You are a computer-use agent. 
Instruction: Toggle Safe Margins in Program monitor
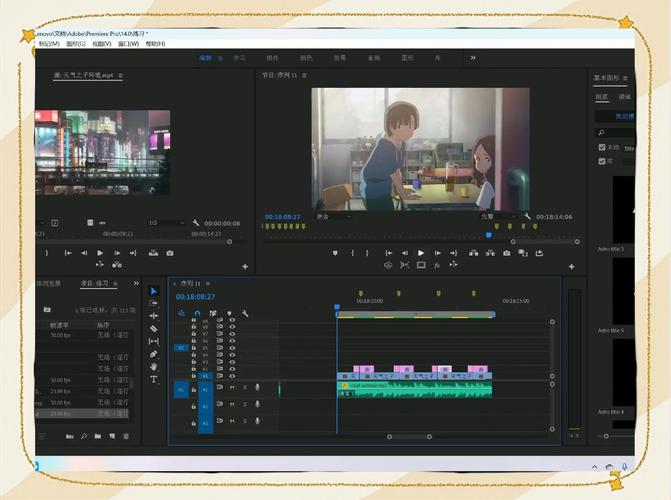[421, 265]
